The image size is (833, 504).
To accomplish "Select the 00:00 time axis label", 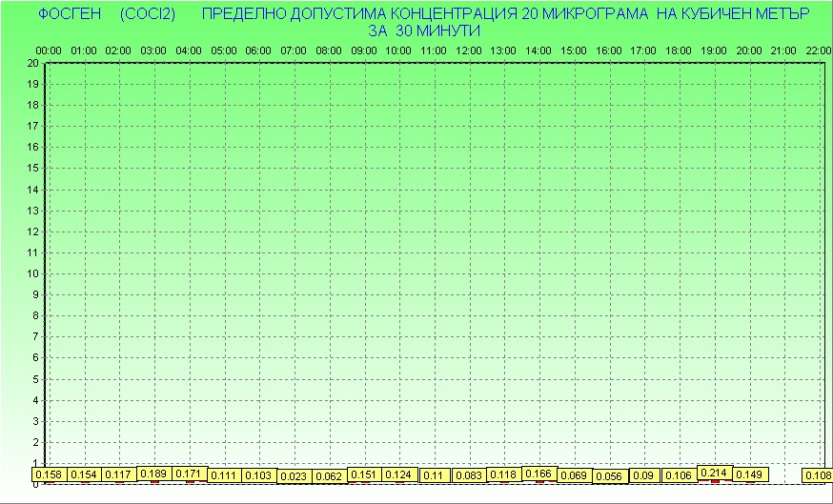I will [49, 50].
